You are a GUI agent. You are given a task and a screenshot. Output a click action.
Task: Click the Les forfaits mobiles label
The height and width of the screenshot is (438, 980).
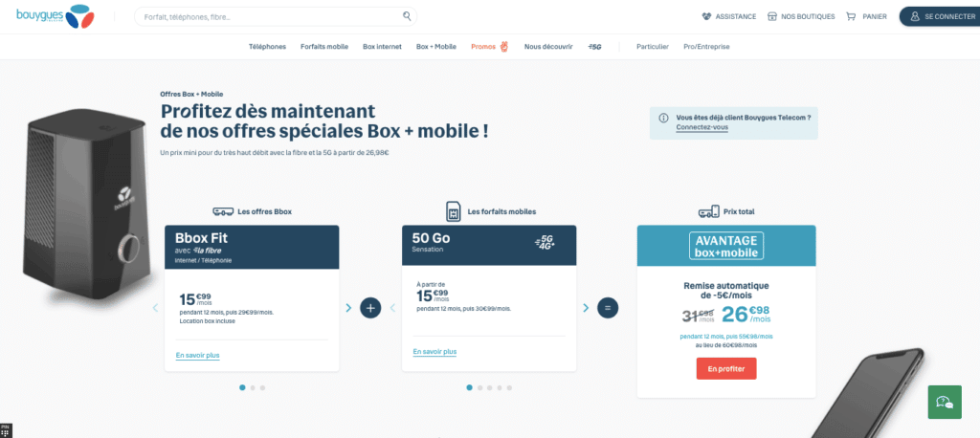[x=501, y=211]
